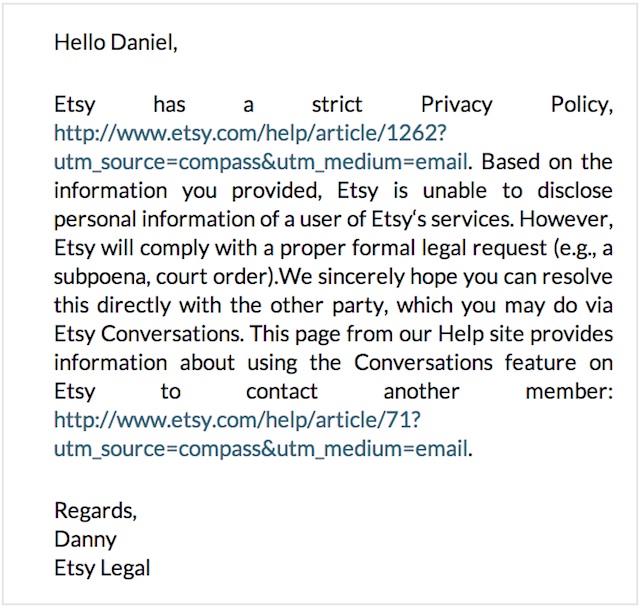Click the 'Hello Daniel,' greeting line
Viewport: 640px width, 608px height.
[x=116, y=42]
